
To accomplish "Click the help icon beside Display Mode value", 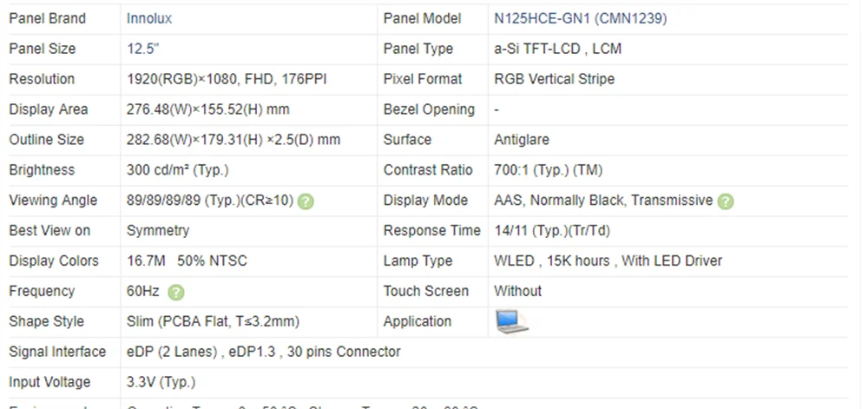I will 725,201.
